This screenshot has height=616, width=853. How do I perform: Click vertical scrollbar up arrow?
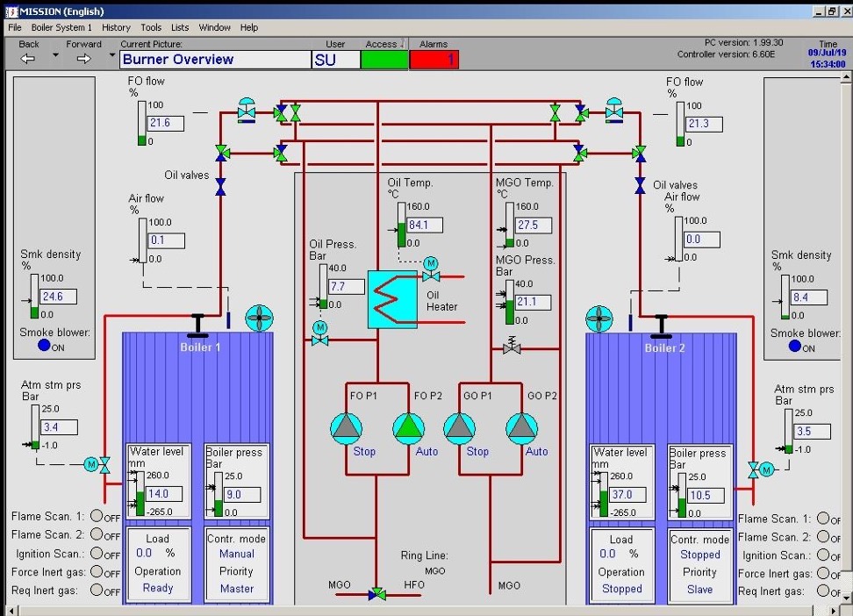[846, 78]
